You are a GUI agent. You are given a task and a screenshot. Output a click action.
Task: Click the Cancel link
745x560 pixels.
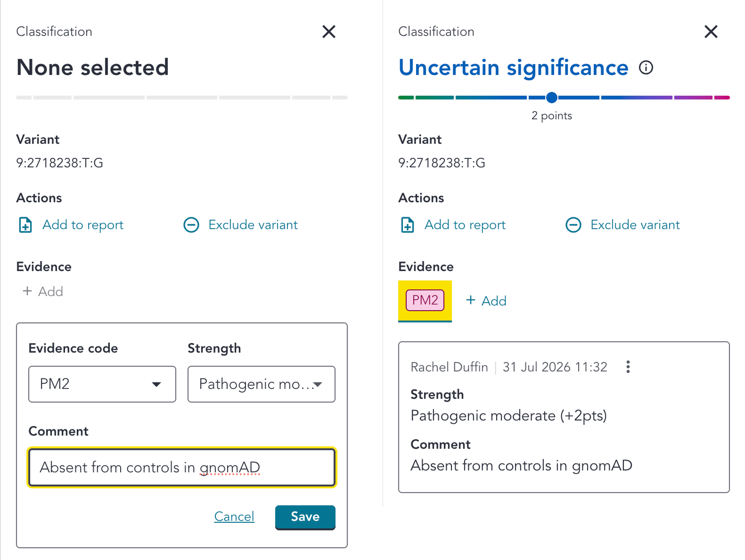234,517
